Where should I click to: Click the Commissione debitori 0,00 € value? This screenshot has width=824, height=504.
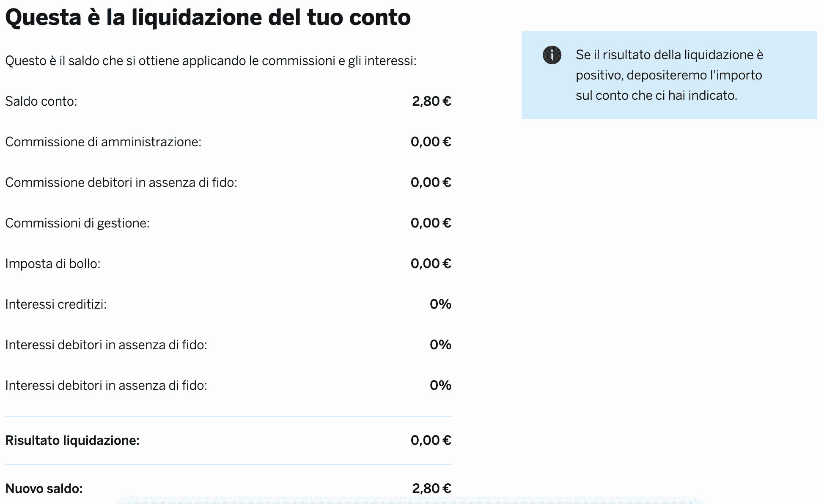[x=431, y=183]
